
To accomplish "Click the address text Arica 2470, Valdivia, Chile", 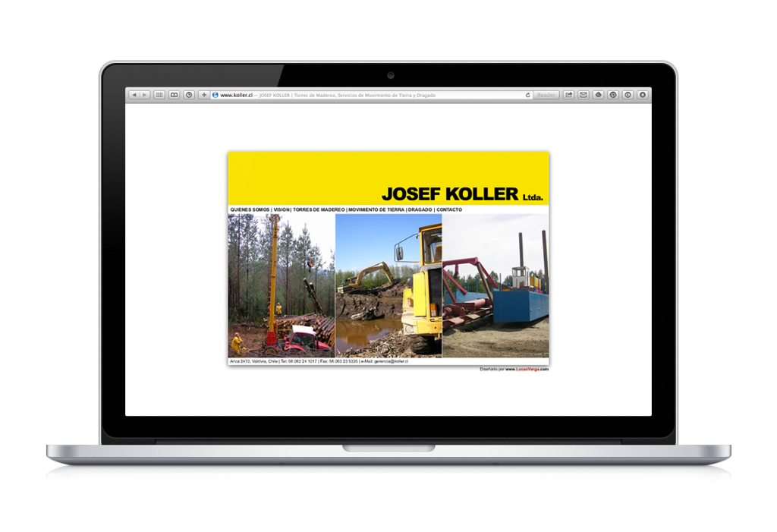I will (x=253, y=361).
